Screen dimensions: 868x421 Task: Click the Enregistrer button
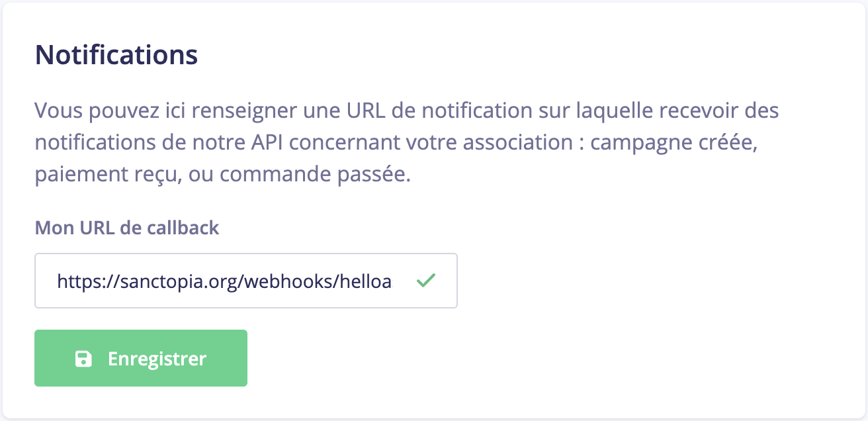pyautogui.click(x=140, y=358)
